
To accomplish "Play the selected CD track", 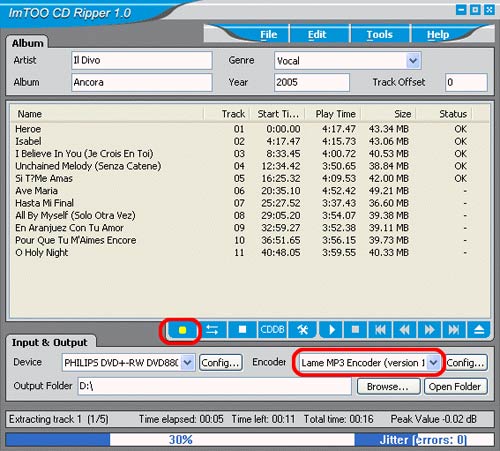I will (x=331, y=330).
